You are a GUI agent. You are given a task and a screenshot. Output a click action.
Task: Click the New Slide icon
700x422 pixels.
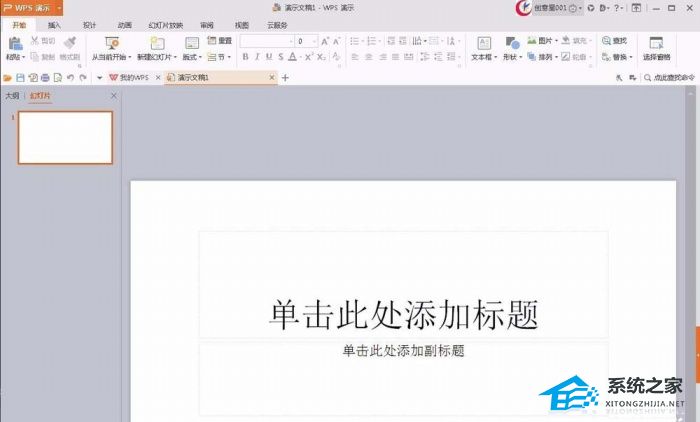(157, 43)
